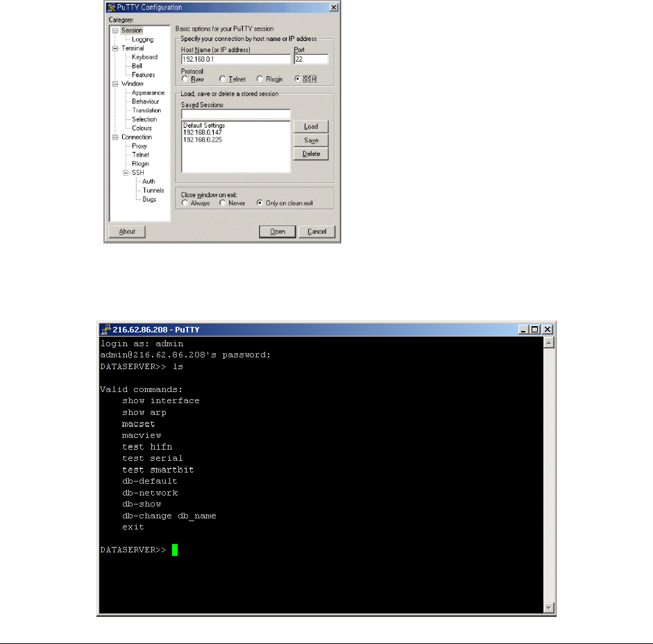This screenshot has width=653, height=644.
Task: Open the Window category
Action: pyautogui.click(x=133, y=84)
